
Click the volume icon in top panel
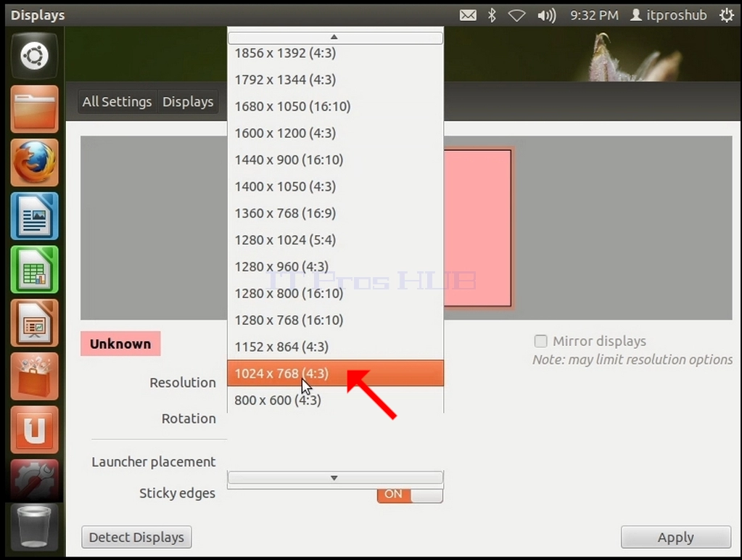[x=547, y=16]
